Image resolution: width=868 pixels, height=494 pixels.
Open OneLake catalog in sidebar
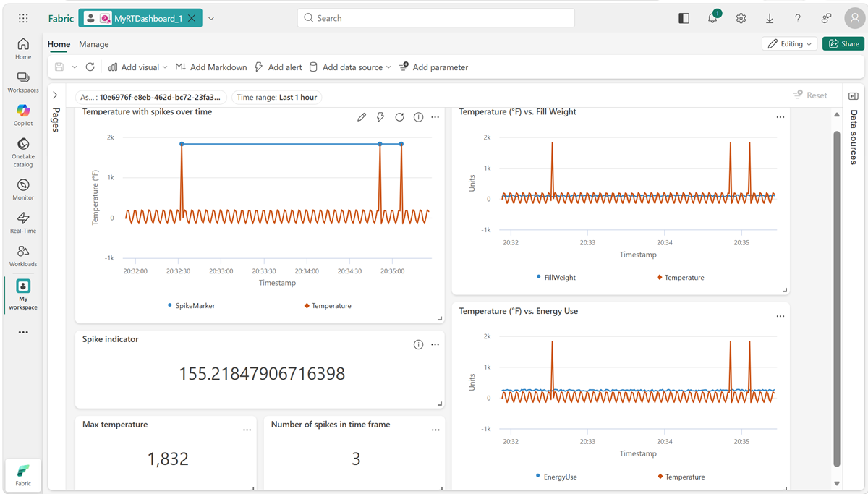click(23, 152)
